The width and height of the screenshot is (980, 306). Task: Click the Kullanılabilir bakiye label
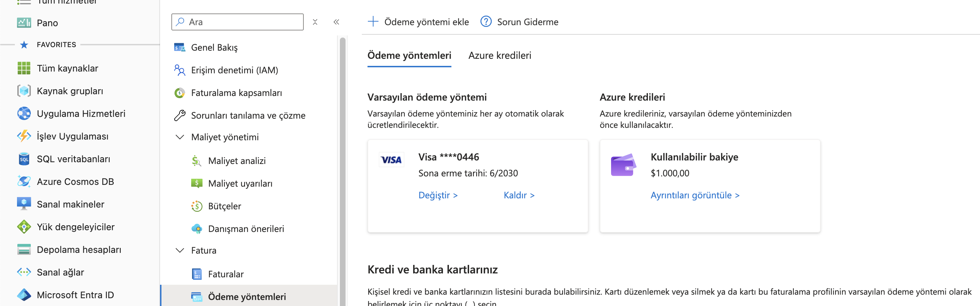click(694, 157)
